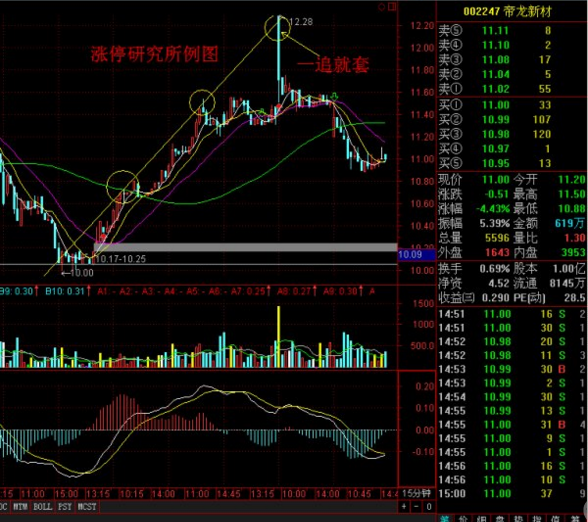Select the PSY indicator tab
Viewport: 588px width, 522px height.
pyautogui.click(x=64, y=507)
